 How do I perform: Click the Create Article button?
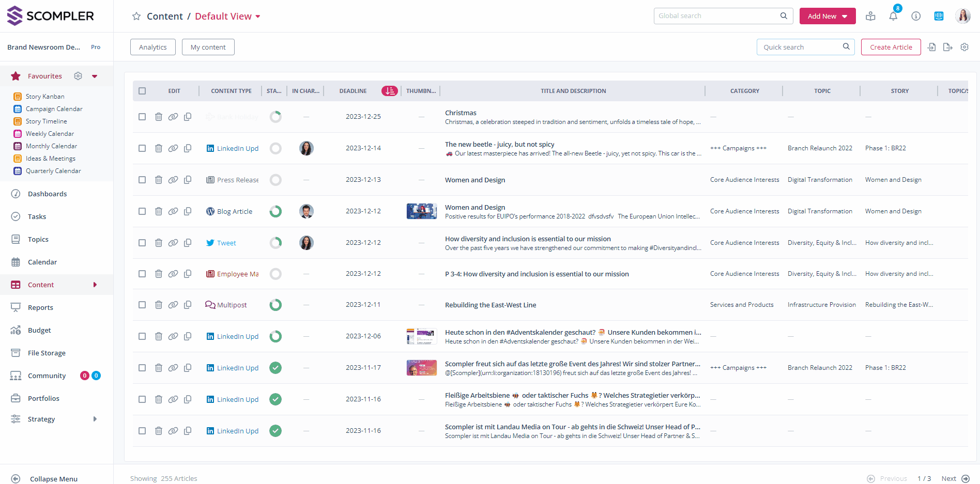pyautogui.click(x=891, y=47)
